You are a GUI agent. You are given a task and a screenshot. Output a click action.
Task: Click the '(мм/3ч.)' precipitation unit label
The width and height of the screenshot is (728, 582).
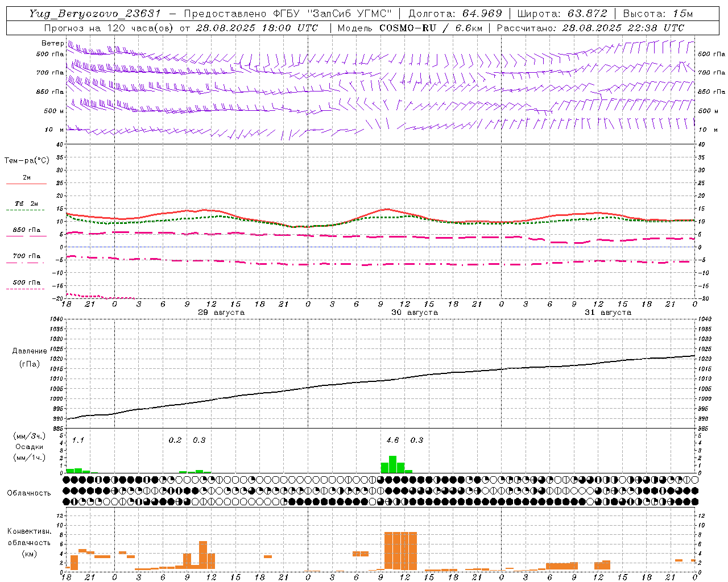coord(30,436)
